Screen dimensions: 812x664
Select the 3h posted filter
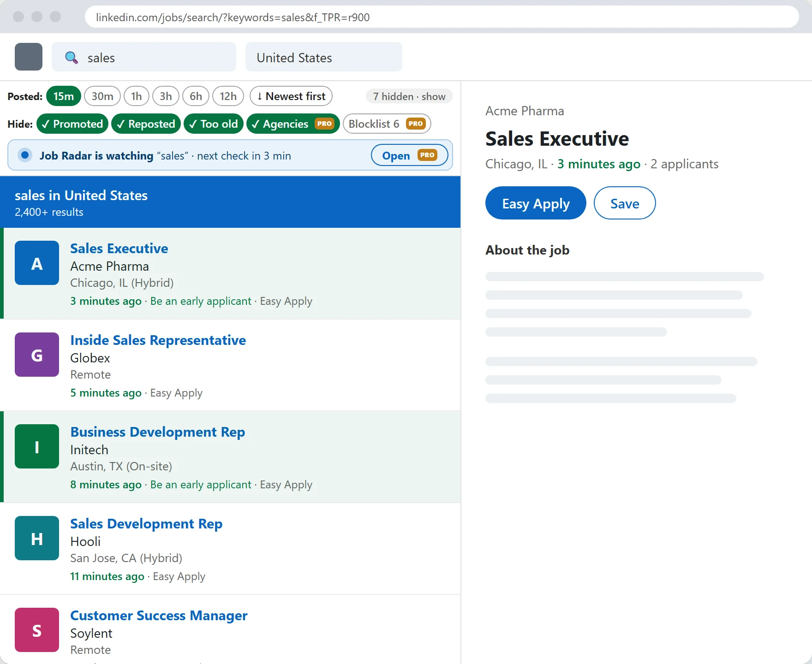coord(166,96)
